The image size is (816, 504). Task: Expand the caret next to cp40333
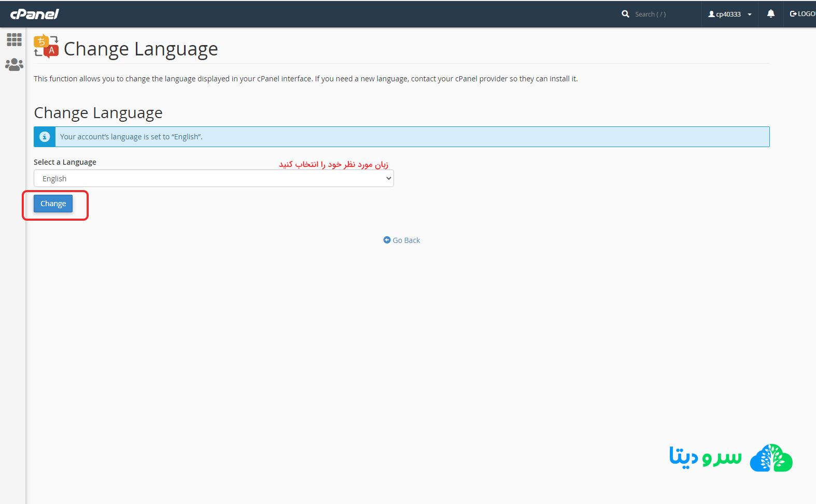point(750,15)
